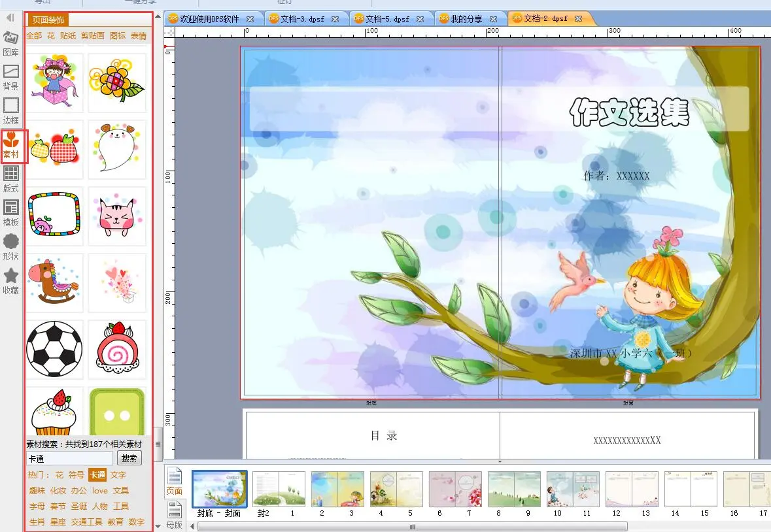
Task: Open the 形状 shapes icon
Action: pos(10,246)
